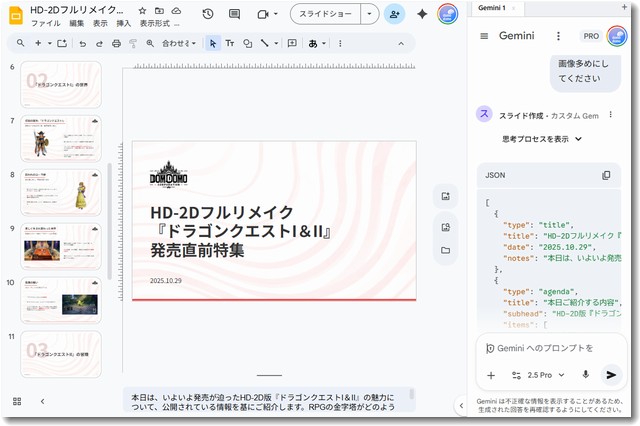The height and width of the screenshot is (426, 640).
Task: Open the 挿入 menu
Action: [124, 23]
